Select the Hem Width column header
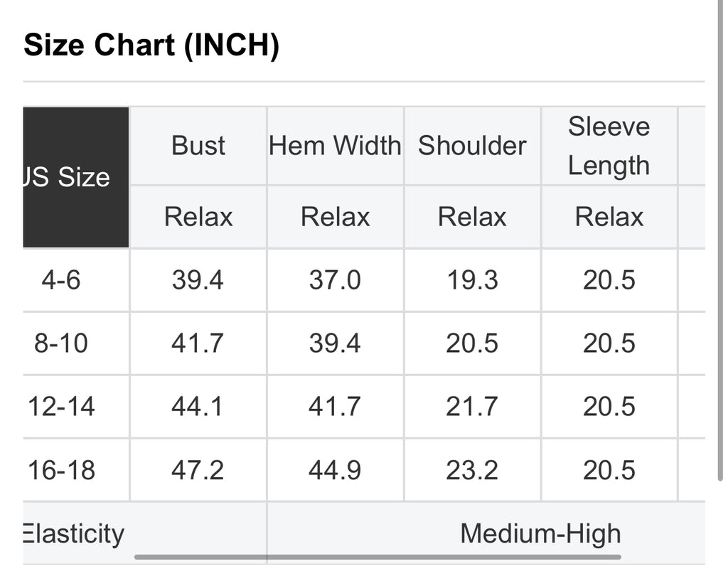 pyautogui.click(x=335, y=146)
